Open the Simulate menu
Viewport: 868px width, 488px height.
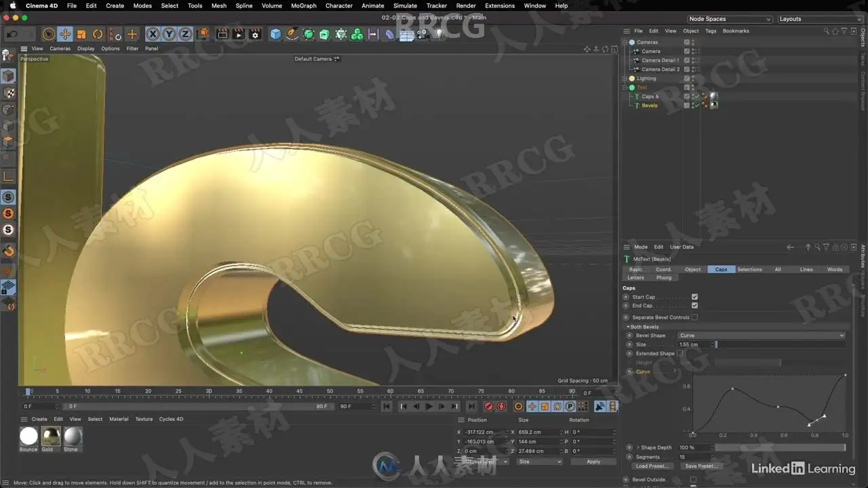[x=405, y=5]
